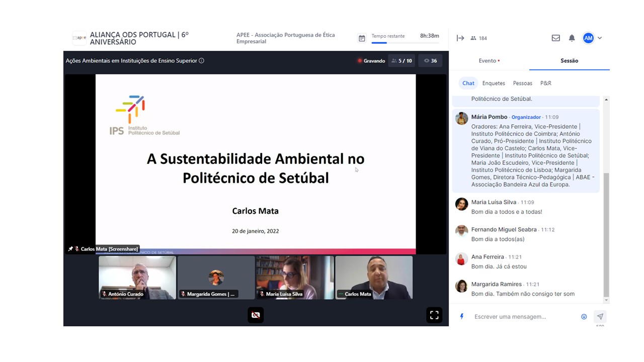Click the chat scrollbar thumb
644x362 pixels.
606,234
